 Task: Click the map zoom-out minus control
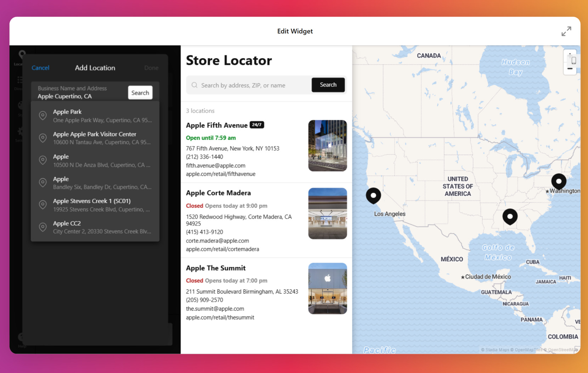[x=570, y=68]
